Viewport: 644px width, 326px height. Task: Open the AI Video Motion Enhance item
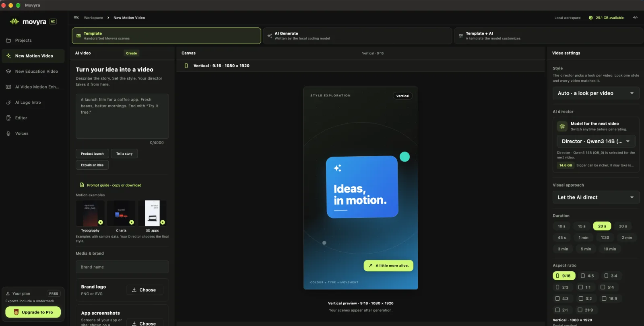(x=33, y=87)
